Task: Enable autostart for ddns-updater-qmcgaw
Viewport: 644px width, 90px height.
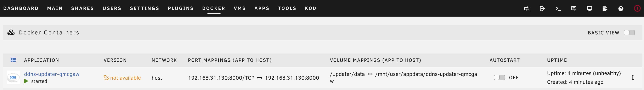Action: click(x=499, y=78)
